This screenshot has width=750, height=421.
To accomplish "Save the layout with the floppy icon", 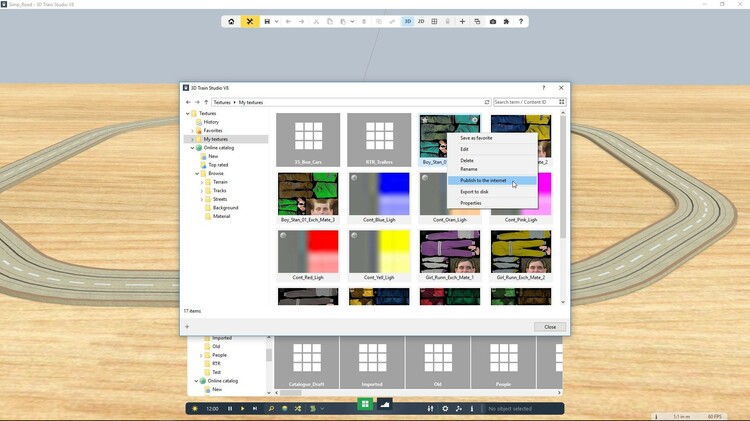I will 267,22.
